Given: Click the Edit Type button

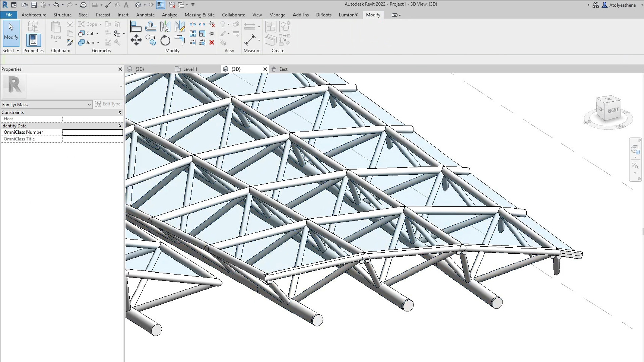Looking at the screenshot, I should point(108,104).
